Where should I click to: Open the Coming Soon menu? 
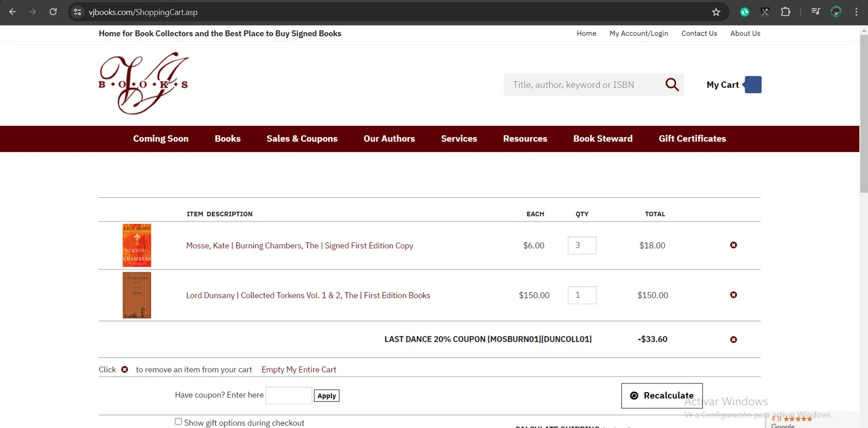(161, 139)
